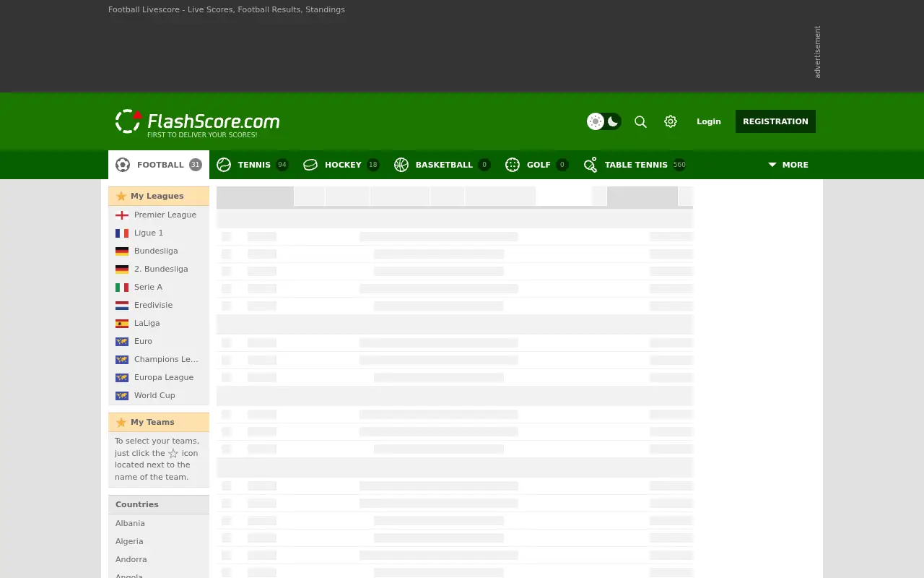The image size is (924, 578).
Task: Select Andorra in Countries list
Action: (x=131, y=559)
